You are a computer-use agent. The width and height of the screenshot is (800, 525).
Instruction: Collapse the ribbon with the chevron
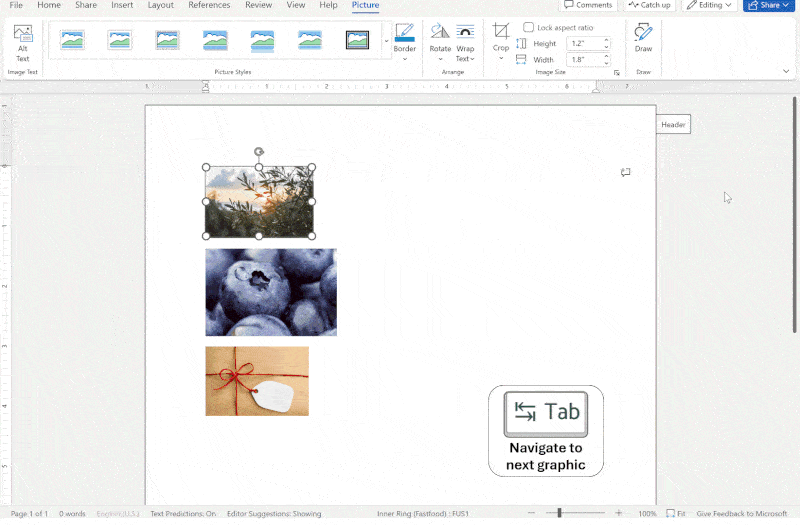[786, 71]
